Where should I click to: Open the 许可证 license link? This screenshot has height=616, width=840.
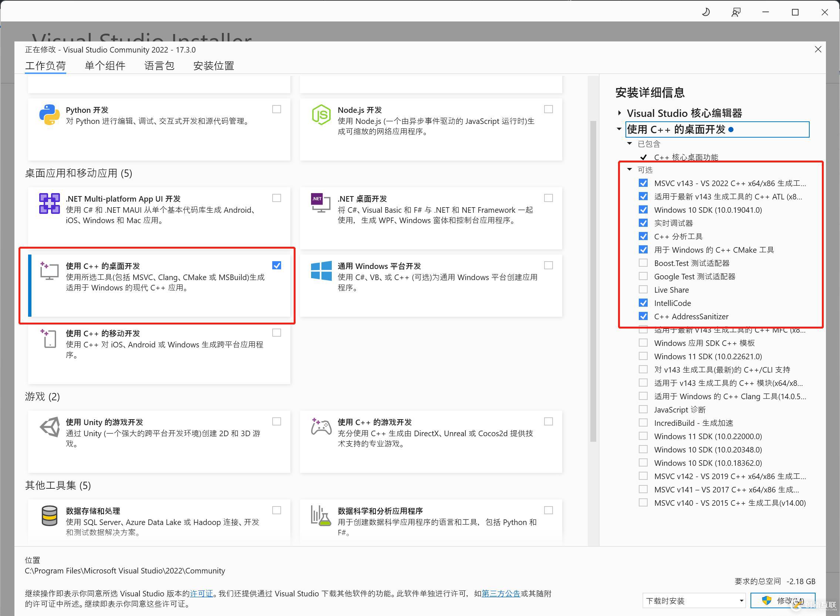click(x=201, y=593)
